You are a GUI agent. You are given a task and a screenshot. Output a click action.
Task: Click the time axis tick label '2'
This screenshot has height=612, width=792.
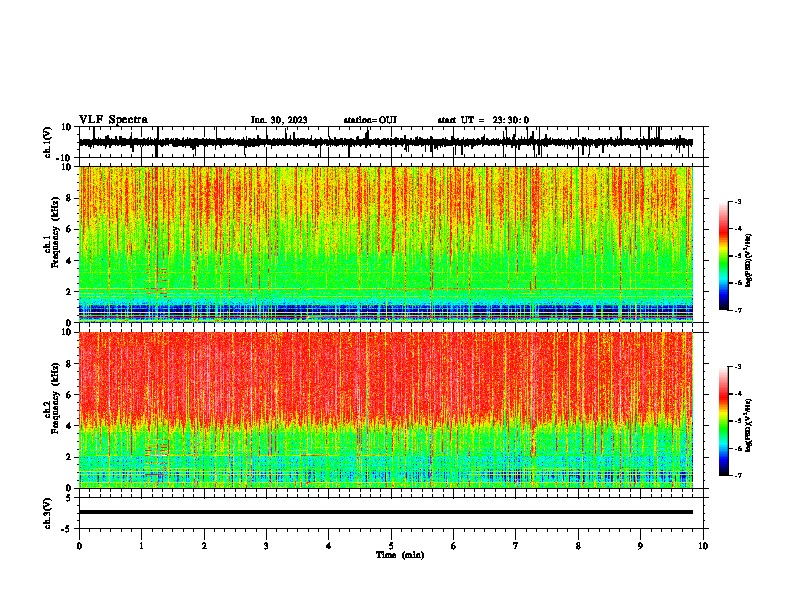pyautogui.click(x=204, y=546)
